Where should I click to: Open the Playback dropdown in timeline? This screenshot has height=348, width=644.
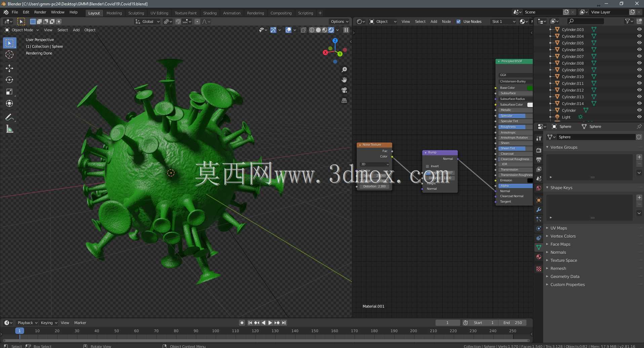[27, 323]
